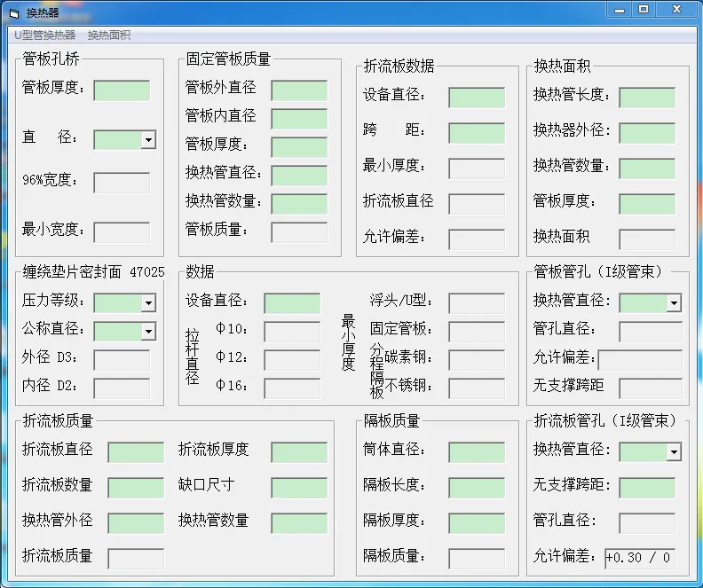The width and height of the screenshot is (703, 588).
Task: Select the 跨距 input box
Action: click(x=476, y=133)
